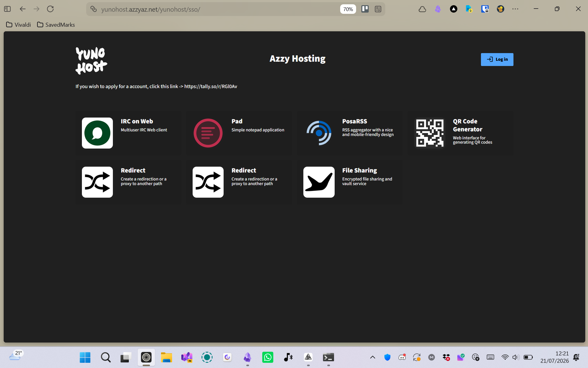Screen dimensions: 588x368
Task: Open the PosaRSS app tile
Action: (x=350, y=133)
